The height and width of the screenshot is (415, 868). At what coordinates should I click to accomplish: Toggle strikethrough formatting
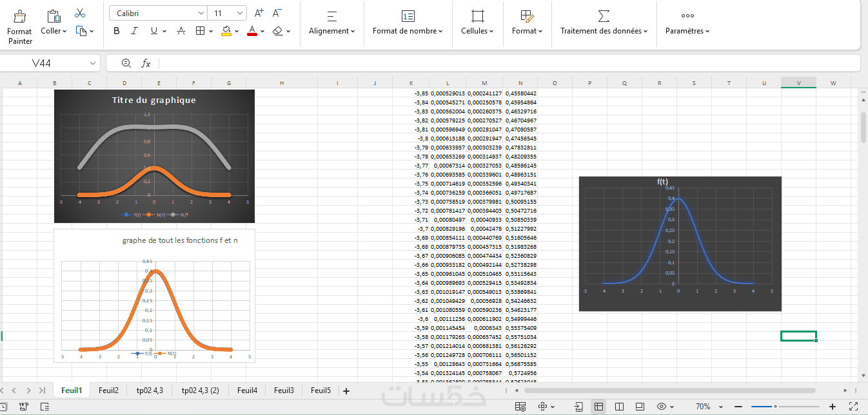[x=181, y=31]
